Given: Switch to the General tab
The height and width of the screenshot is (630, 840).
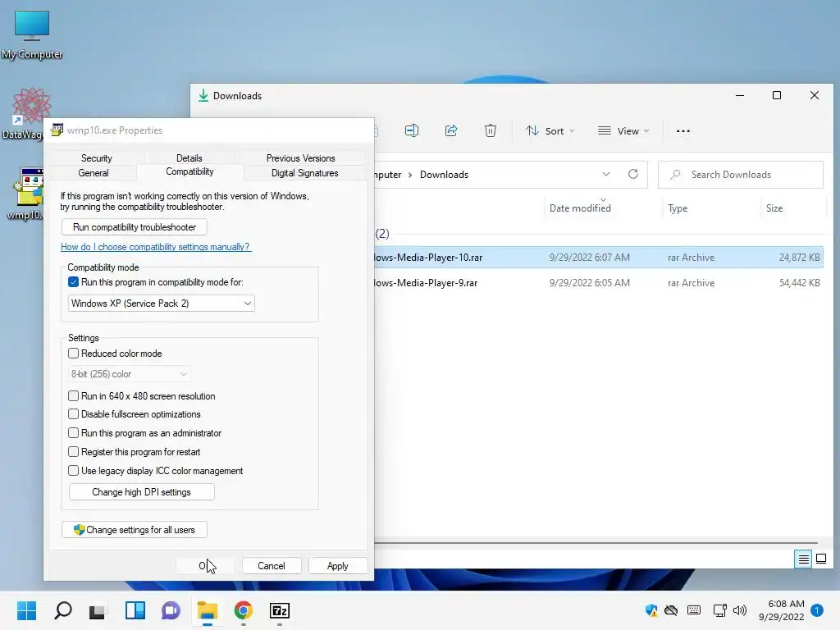Looking at the screenshot, I should point(94,173).
